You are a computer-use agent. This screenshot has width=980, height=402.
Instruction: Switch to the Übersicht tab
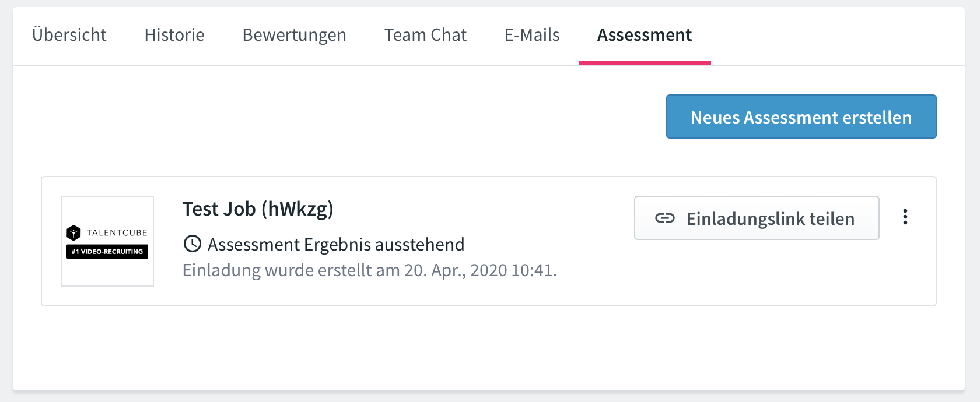coord(69,35)
